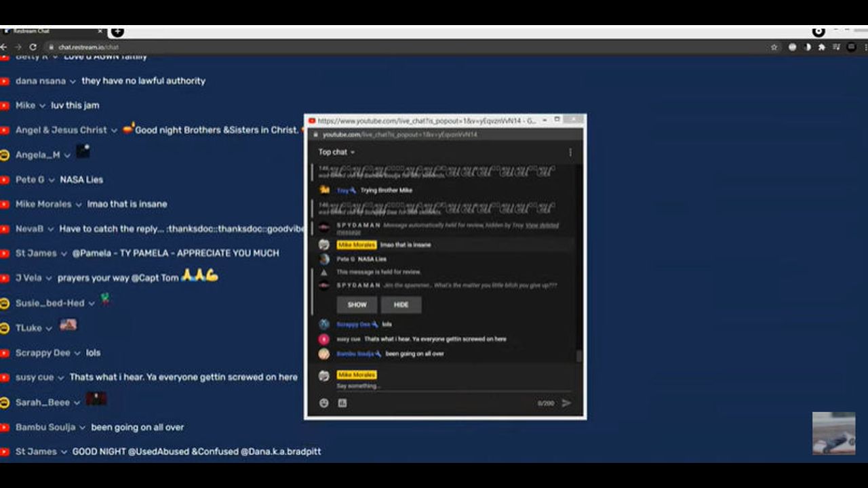
Task: Click the Say something chat input field
Action: 441,386
